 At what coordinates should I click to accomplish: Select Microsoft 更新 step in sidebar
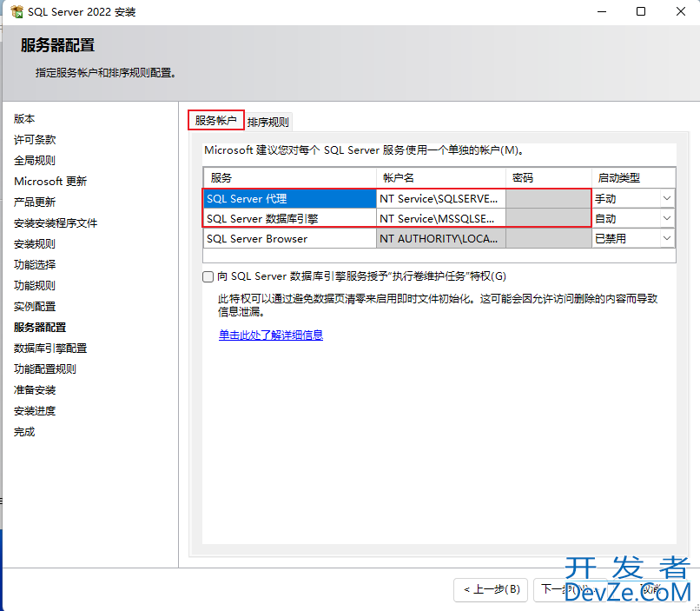click(50, 182)
